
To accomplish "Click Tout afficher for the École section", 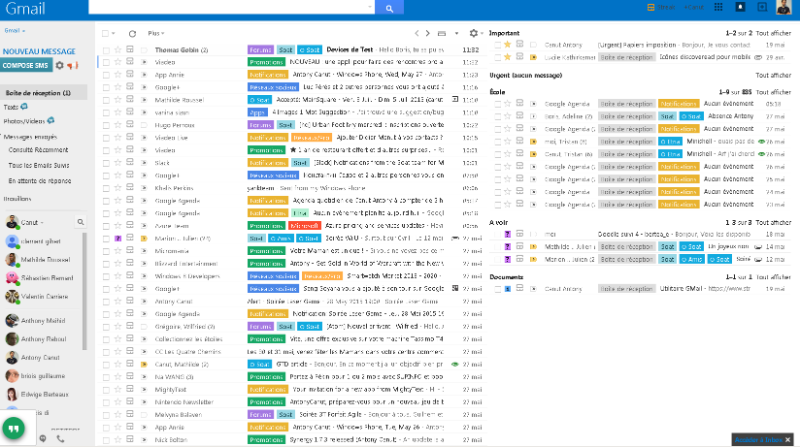I will pos(773,92).
